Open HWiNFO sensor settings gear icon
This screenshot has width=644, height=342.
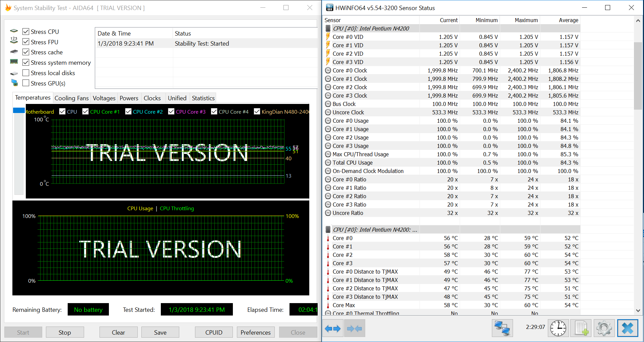[x=604, y=328]
